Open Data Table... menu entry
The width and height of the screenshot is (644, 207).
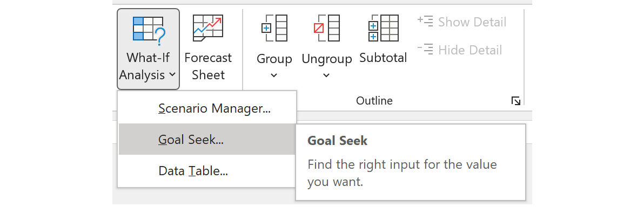coord(207,170)
